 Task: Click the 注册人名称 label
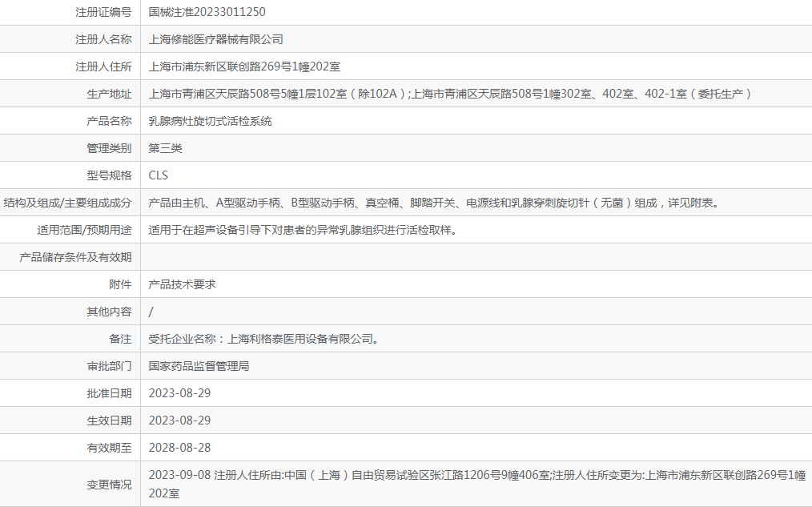(103, 39)
